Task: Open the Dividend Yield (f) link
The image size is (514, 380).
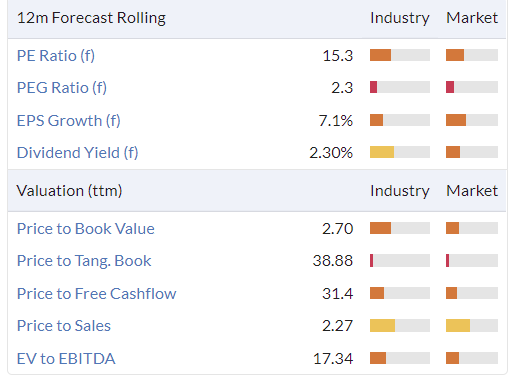Action: [x=78, y=153]
